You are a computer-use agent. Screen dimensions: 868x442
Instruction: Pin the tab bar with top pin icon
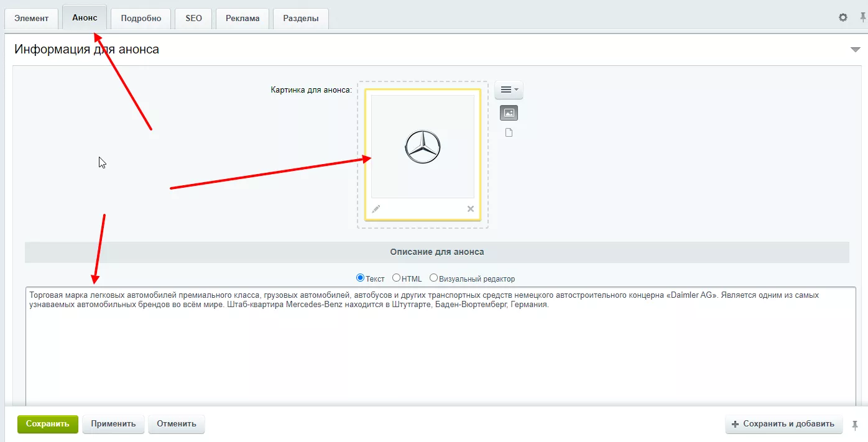pos(863,17)
